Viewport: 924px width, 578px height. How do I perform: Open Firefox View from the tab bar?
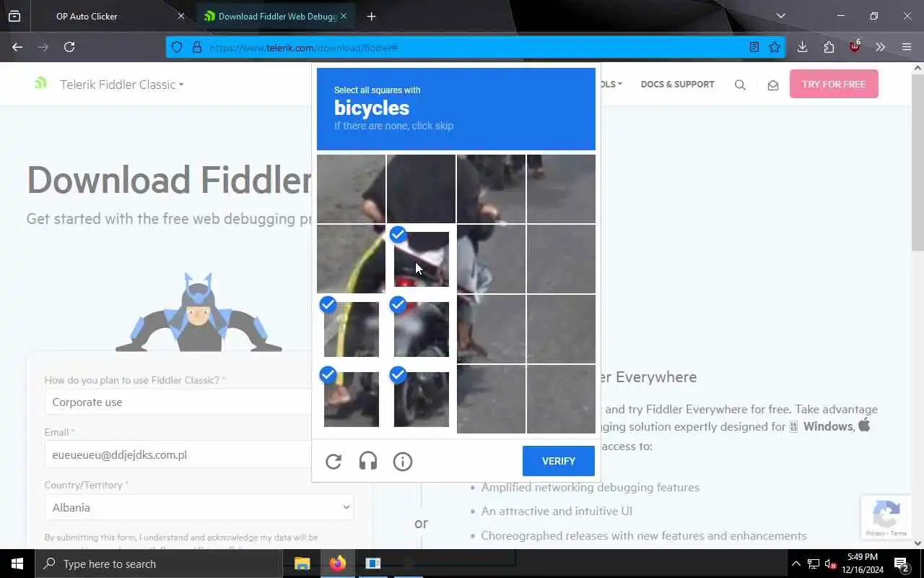coord(14,16)
